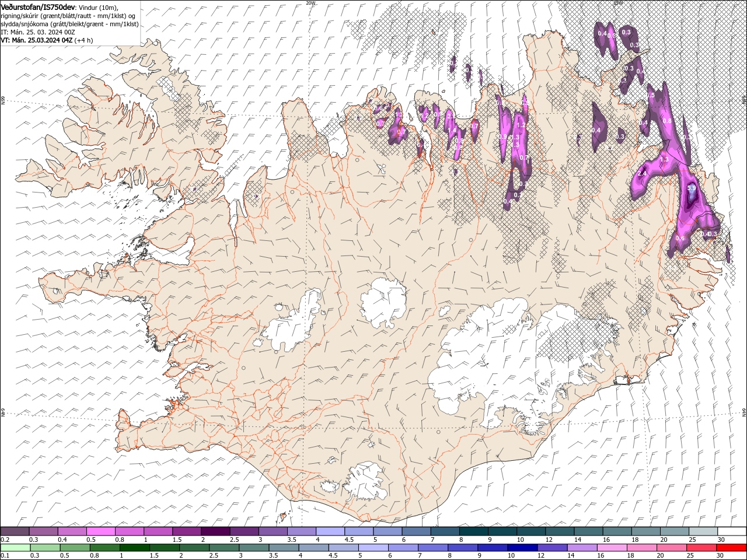Click the 0.6 precipitation value in the east

click(680, 238)
